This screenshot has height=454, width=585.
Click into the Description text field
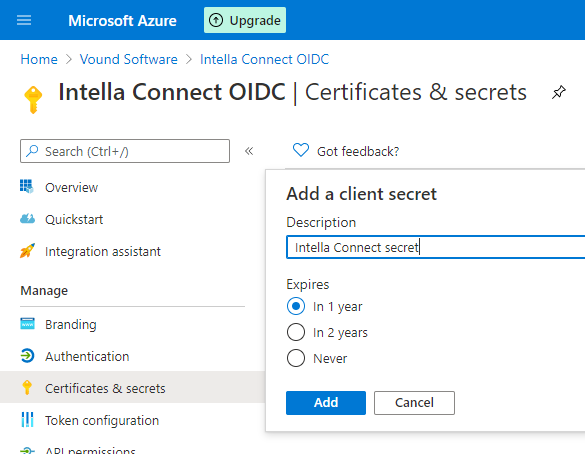pos(435,247)
